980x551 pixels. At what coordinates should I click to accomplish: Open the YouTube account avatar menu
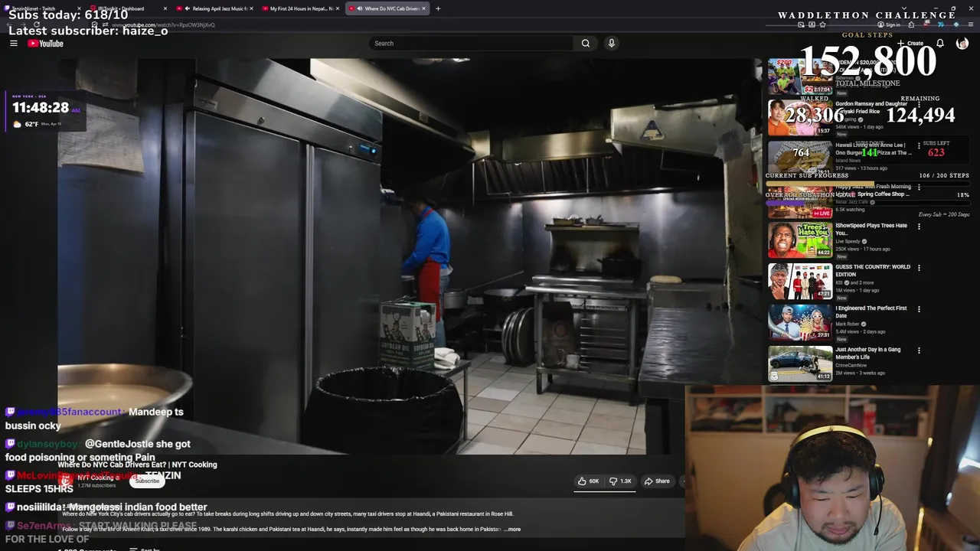pos(962,44)
